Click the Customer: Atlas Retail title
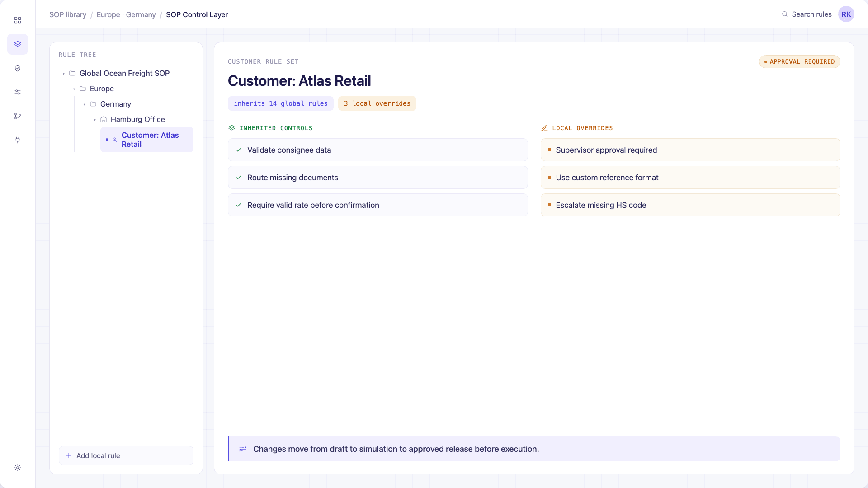The width and height of the screenshot is (868, 488). pyautogui.click(x=299, y=81)
